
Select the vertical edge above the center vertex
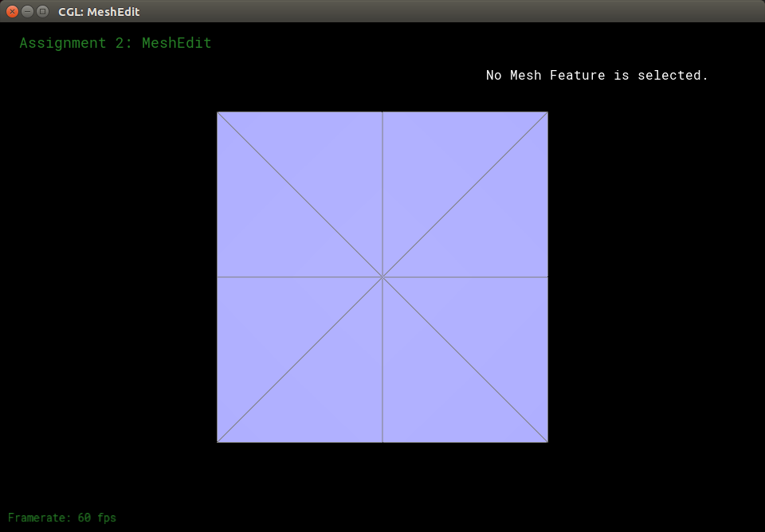(x=382, y=195)
